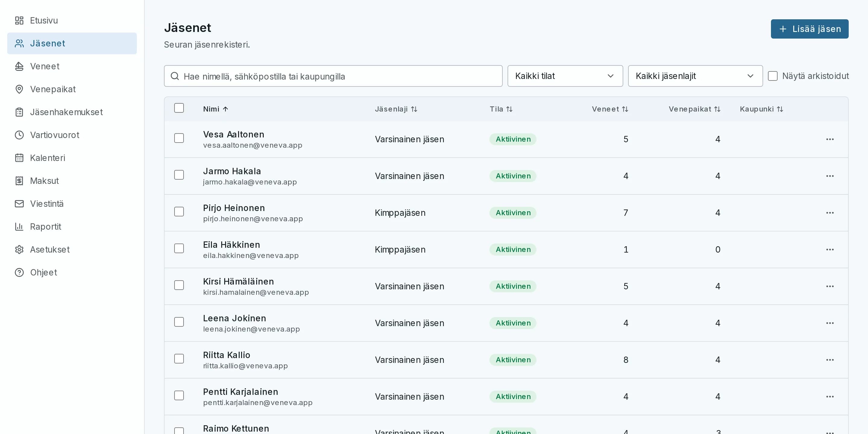Viewport: 868px width, 434px height.
Task: Select the checkbox for Kirsi Hämäläinen
Action: (x=179, y=285)
